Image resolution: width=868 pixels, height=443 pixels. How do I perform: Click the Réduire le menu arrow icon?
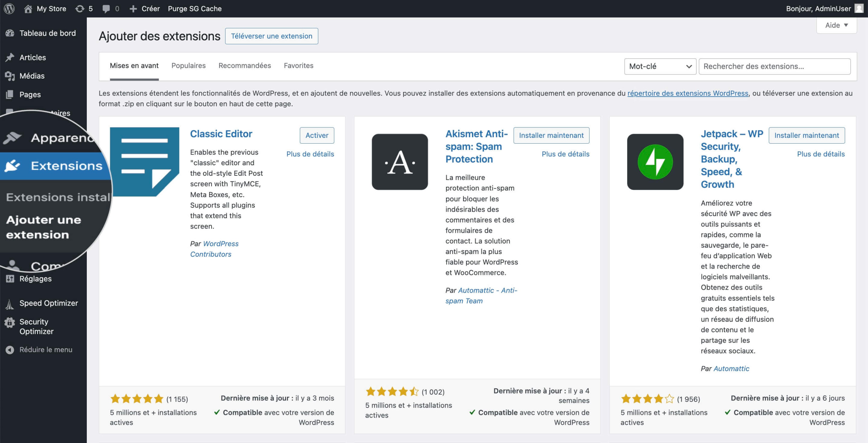pyautogui.click(x=10, y=350)
